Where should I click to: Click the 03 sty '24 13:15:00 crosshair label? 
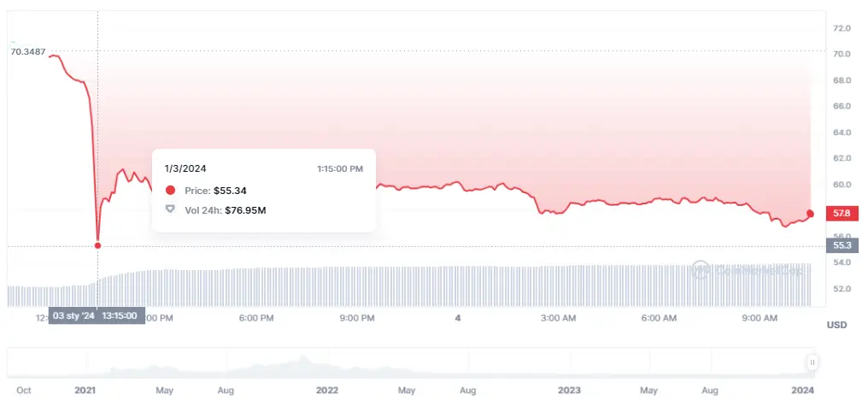point(97,315)
